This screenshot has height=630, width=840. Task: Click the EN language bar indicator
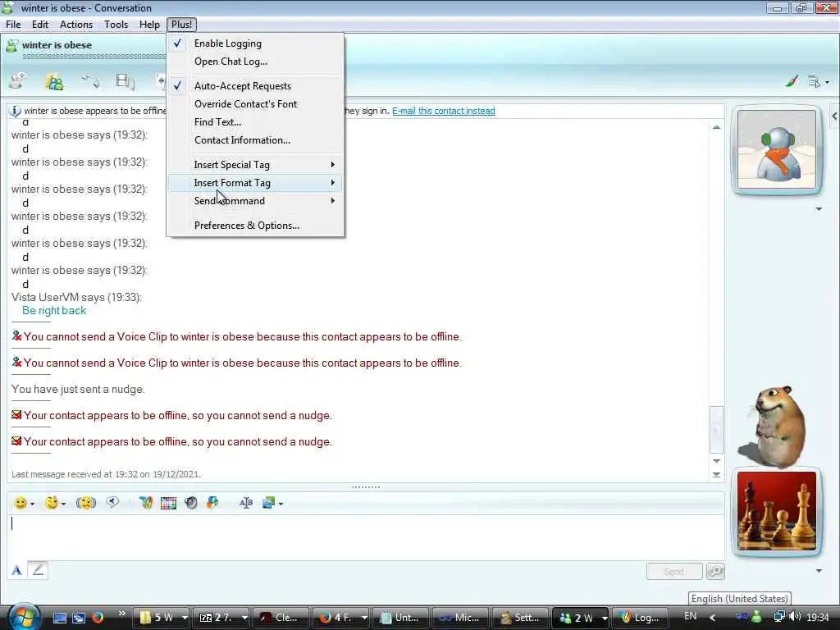[x=691, y=616]
